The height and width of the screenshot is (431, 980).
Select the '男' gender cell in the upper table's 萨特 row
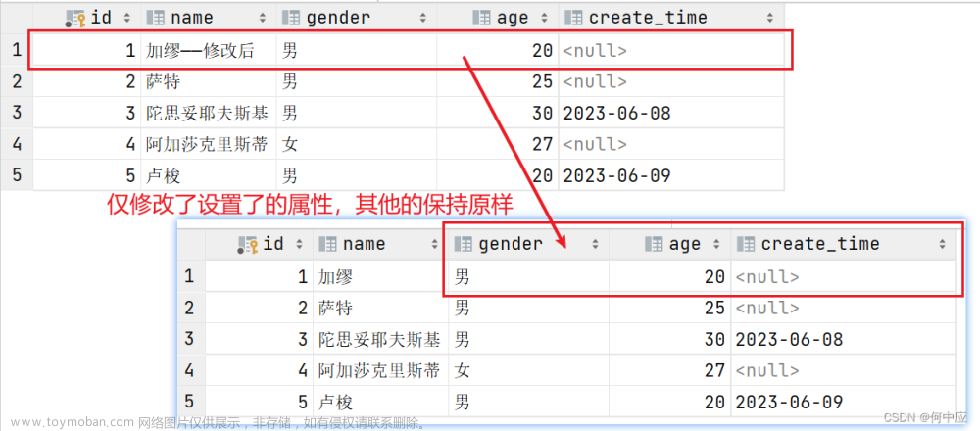(x=357, y=82)
